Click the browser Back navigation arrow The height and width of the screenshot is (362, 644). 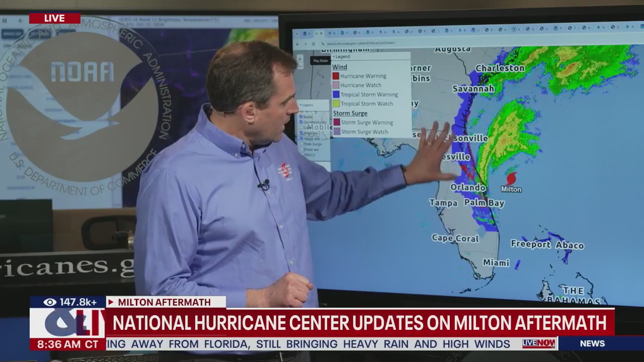[x=297, y=43]
